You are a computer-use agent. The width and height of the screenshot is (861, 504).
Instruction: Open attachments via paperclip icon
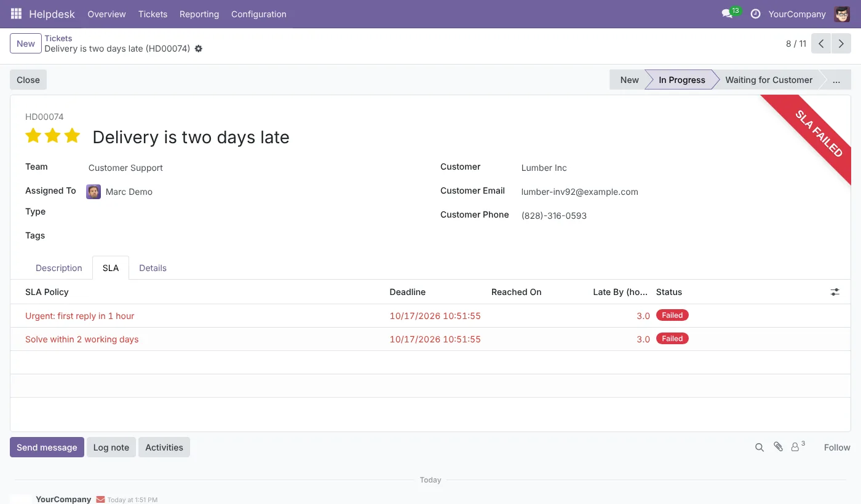(x=778, y=447)
